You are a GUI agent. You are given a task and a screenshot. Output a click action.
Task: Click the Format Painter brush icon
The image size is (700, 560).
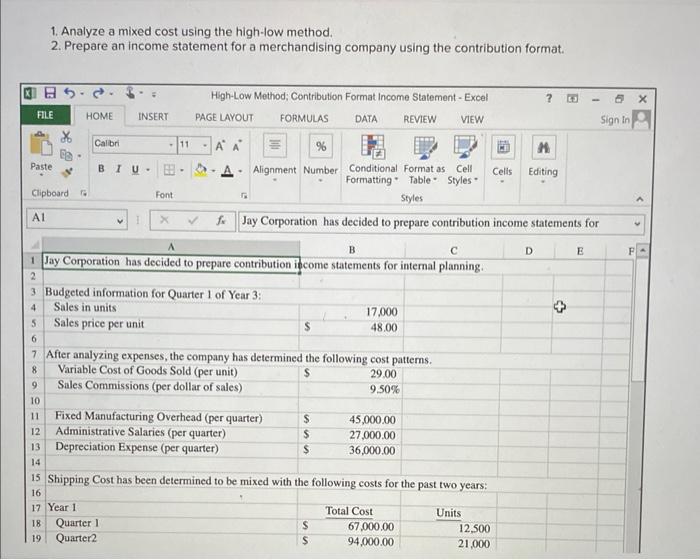tap(67, 172)
